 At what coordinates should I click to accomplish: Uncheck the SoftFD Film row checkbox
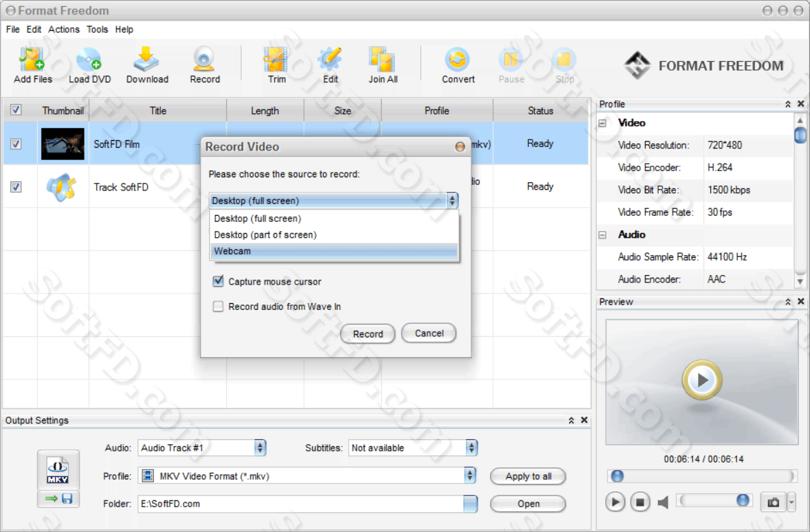[x=16, y=144]
